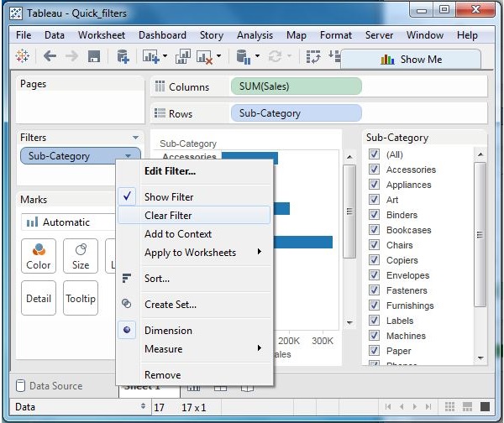Click the Tooltip marks button

(81, 298)
